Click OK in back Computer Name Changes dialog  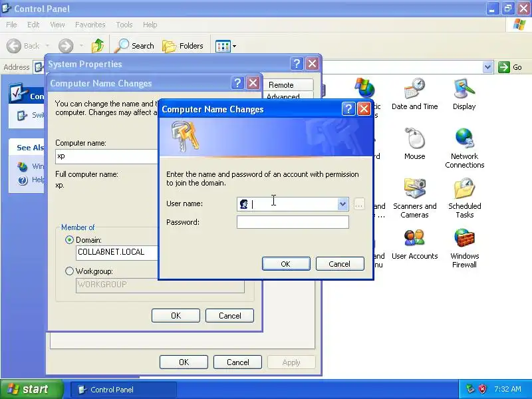176,315
